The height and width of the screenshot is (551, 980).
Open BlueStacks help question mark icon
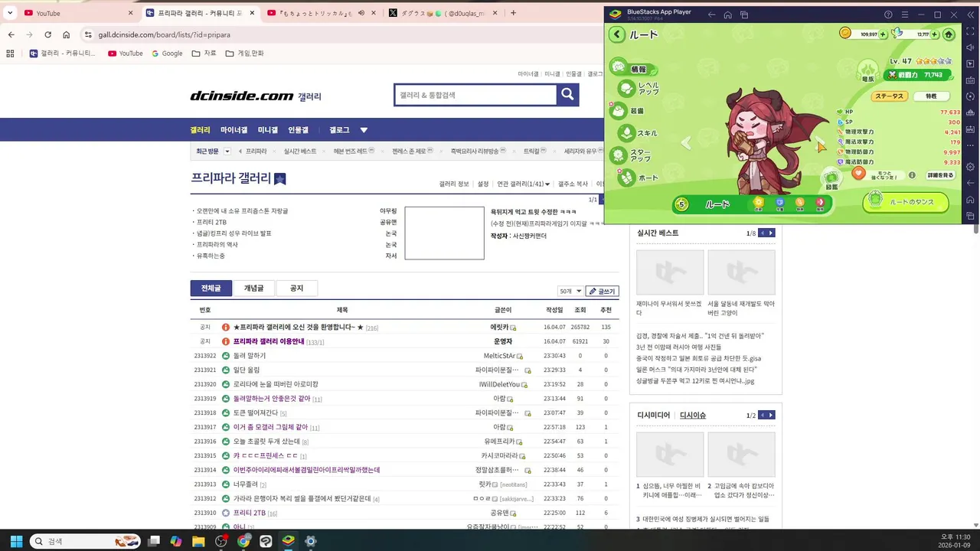pyautogui.click(x=888, y=15)
